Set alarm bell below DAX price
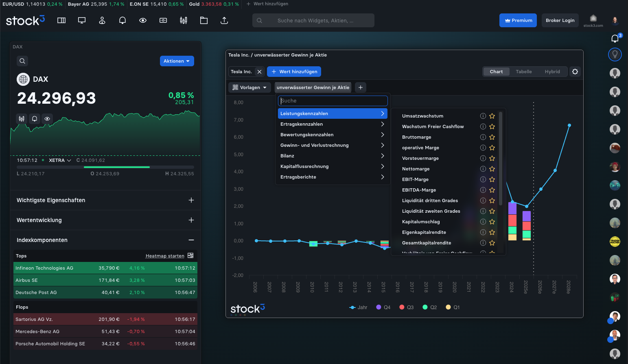This screenshot has height=364, width=628. coord(35,119)
